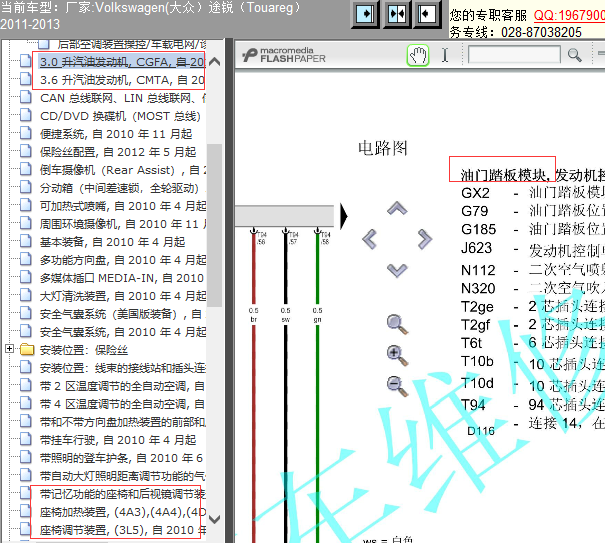Open 便捷系统, 自 2010 年 11 月起
The width and height of the screenshot is (605, 543).
tap(116, 134)
